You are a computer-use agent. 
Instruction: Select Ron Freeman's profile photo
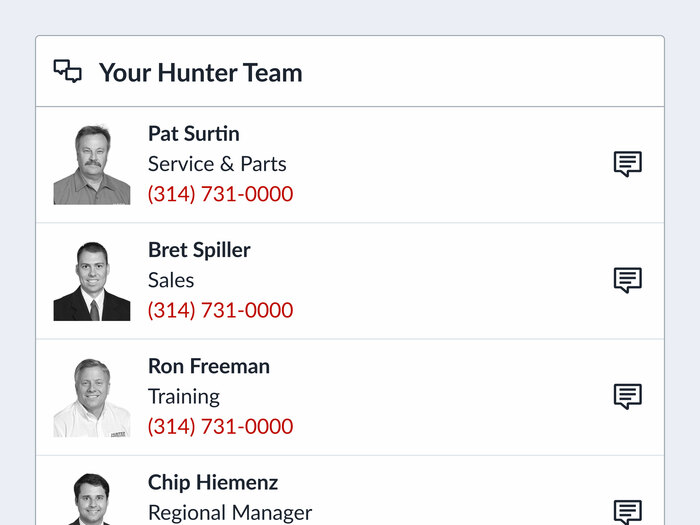coord(92,397)
